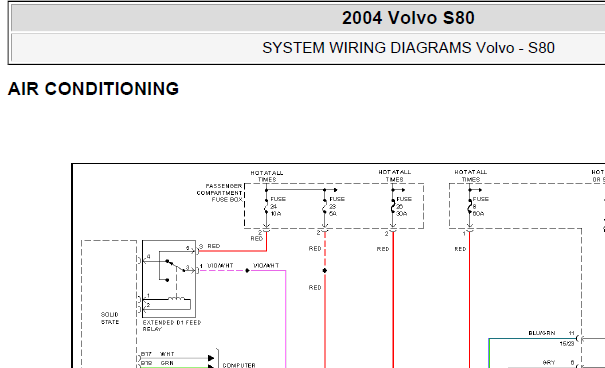Click 'HOT AT ALL TIMES' above fuse 20
This screenshot has height=368, width=605.
pyautogui.click(x=395, y=176)
